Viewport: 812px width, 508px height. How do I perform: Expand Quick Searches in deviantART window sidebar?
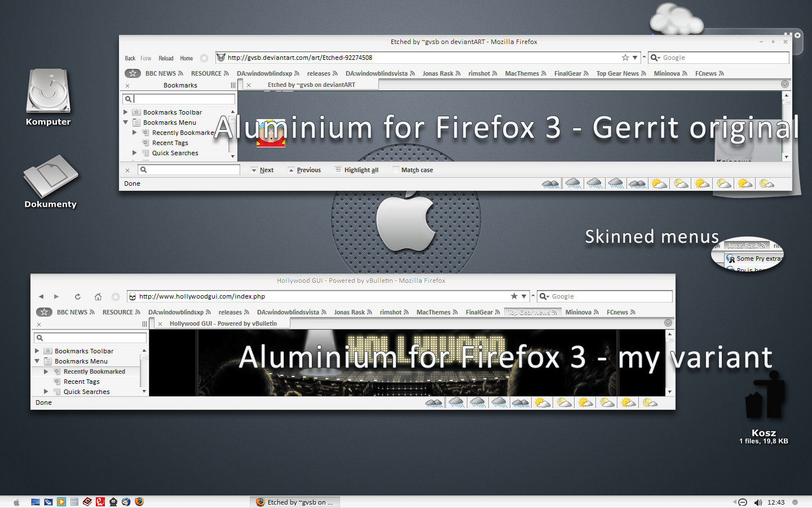[x=135, y=153]
